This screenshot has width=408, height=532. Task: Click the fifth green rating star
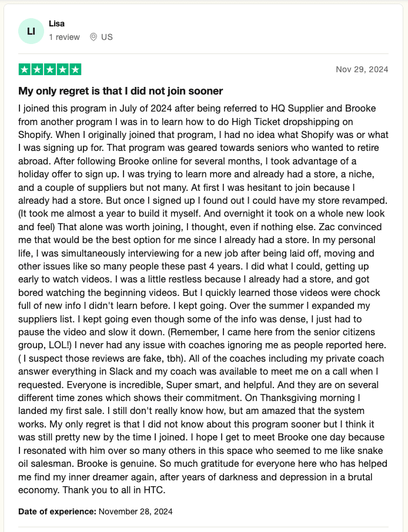coord(76,69)
